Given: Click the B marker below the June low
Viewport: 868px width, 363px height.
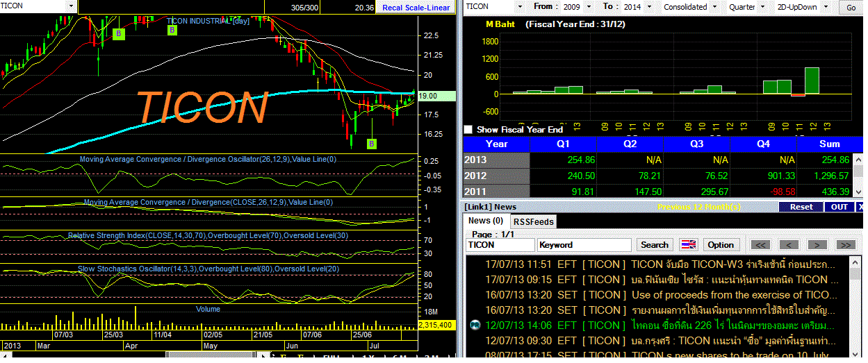Looking at the screenshot, I should (x=372, y=144).
